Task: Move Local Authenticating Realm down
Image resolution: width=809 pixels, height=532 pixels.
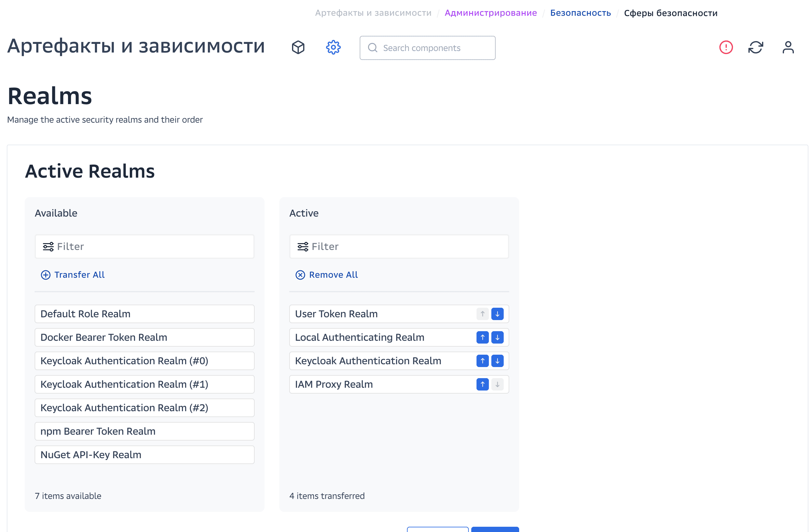Action: click(x=497, y=337)
